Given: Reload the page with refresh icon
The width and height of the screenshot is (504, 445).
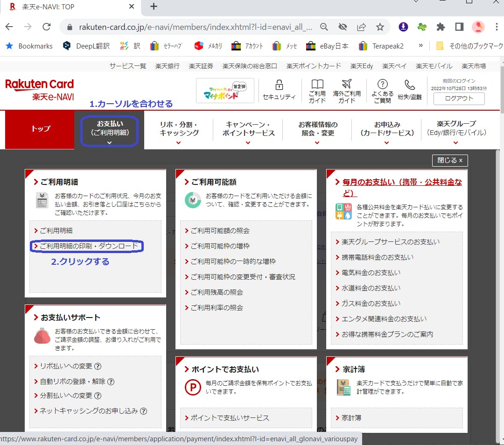Looking at the screenshot, I should pyautogui.click(x=47, y=27).
